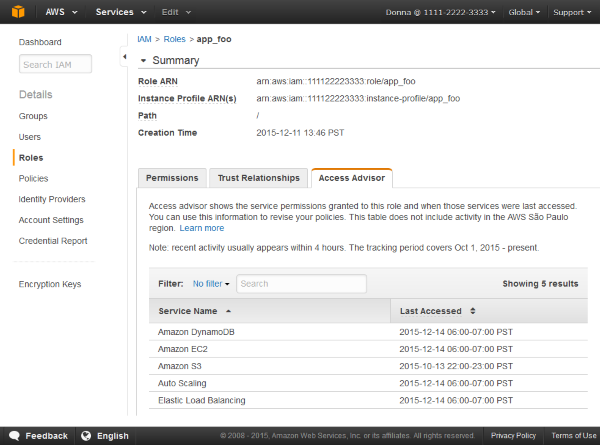Open the Privacy Policy link

pyautogui.click(x=513, y=435)
